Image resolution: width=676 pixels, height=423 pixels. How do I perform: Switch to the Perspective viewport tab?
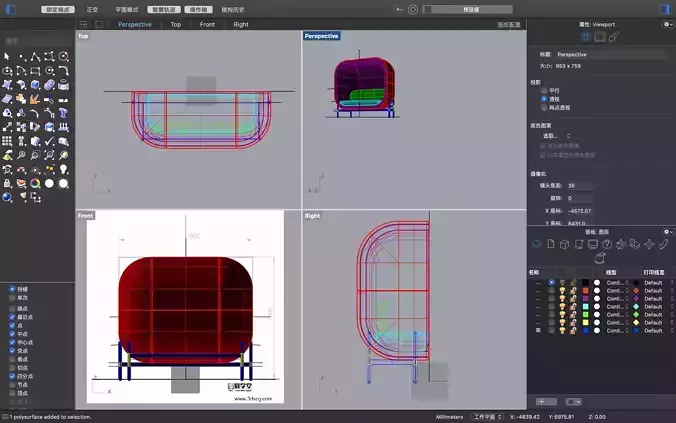pyautogui.click(x=135, y=25)
